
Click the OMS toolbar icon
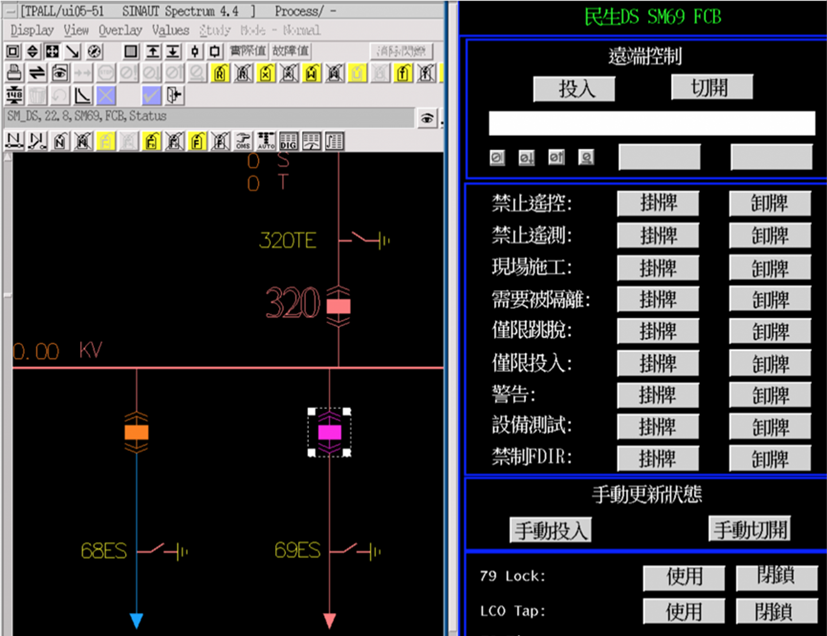click(243, 141)
